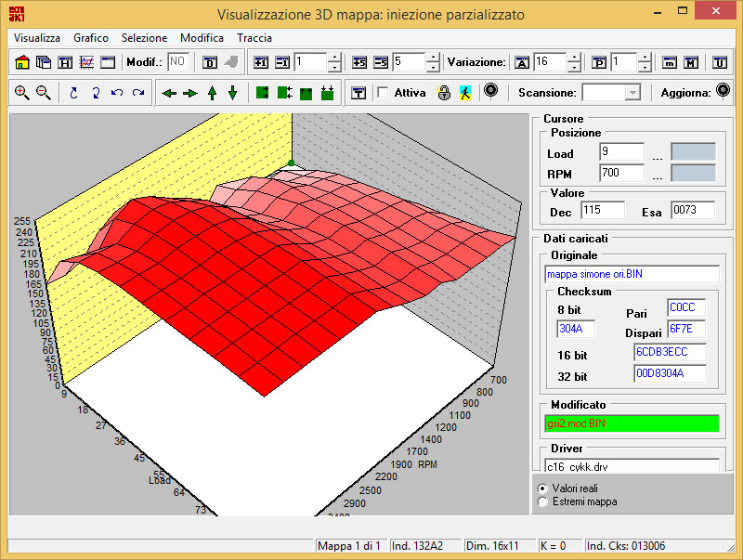Open the Scansione dropdown list

click(632, 93)
